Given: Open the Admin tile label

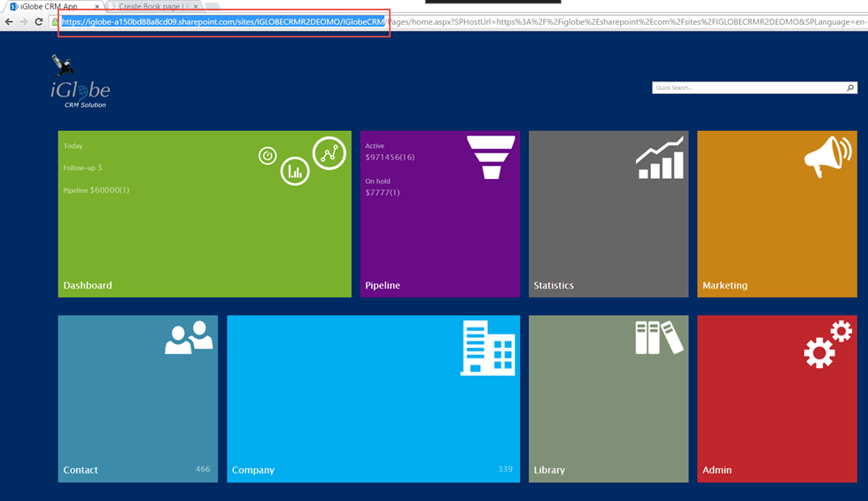Looking at the screenshot, I should point(717,470).
